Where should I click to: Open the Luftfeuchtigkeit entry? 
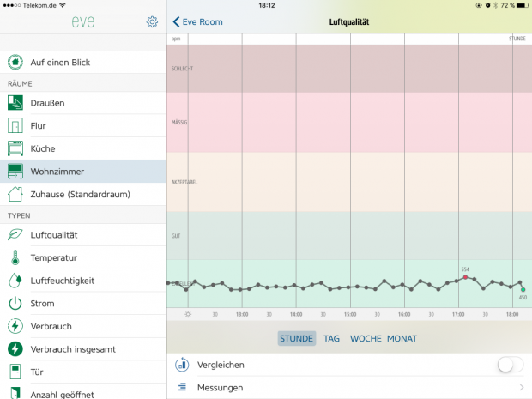click(x=83, y=281)
